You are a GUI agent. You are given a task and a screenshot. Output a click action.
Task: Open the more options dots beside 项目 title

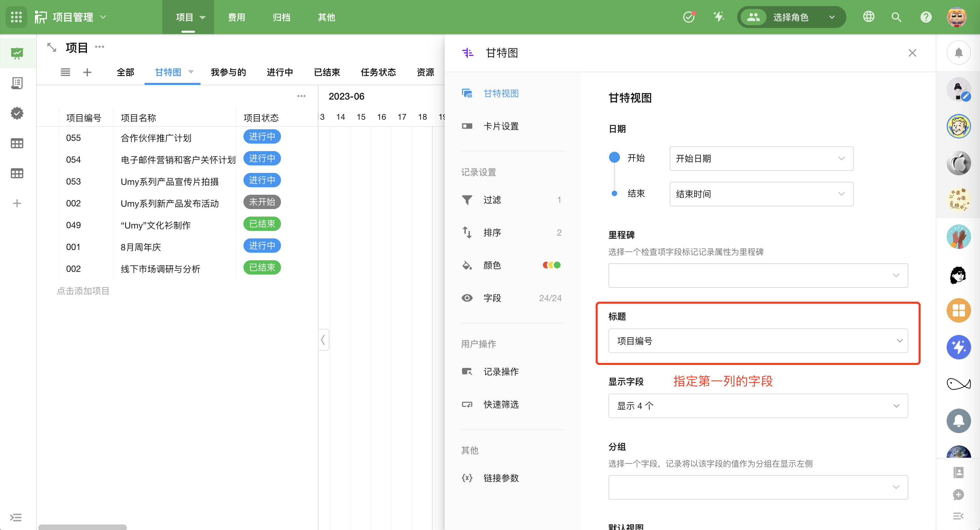tap(100, 47)
